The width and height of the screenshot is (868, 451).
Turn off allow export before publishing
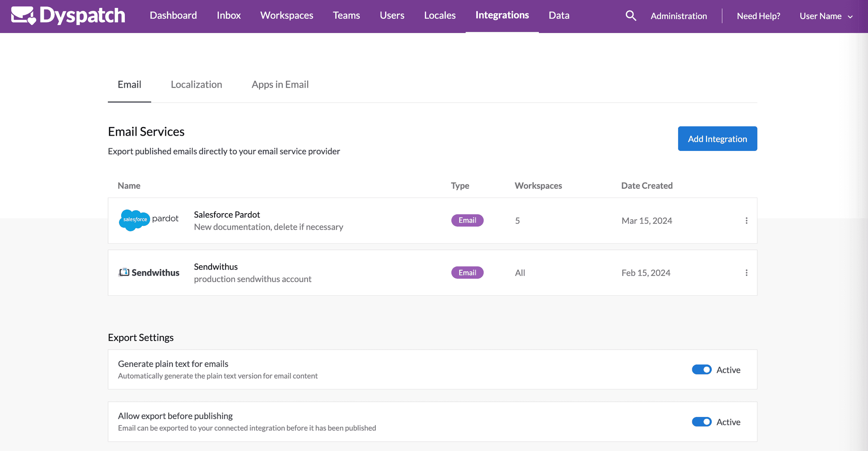(702, 422)
